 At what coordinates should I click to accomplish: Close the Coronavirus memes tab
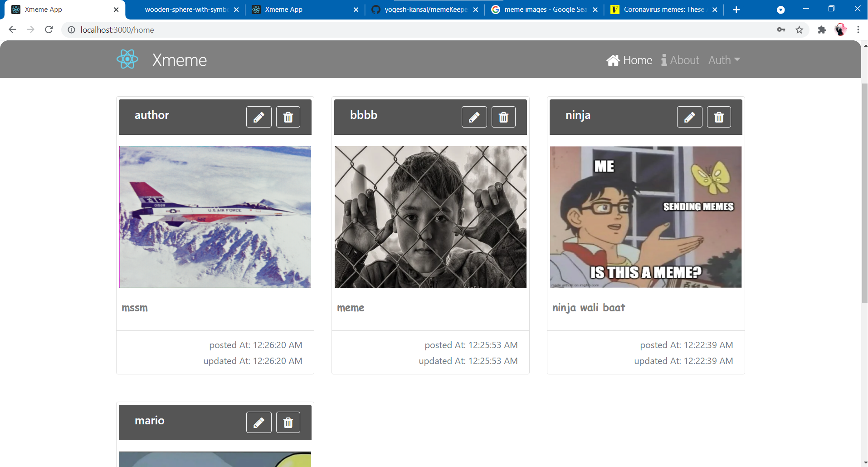(715, 10)
